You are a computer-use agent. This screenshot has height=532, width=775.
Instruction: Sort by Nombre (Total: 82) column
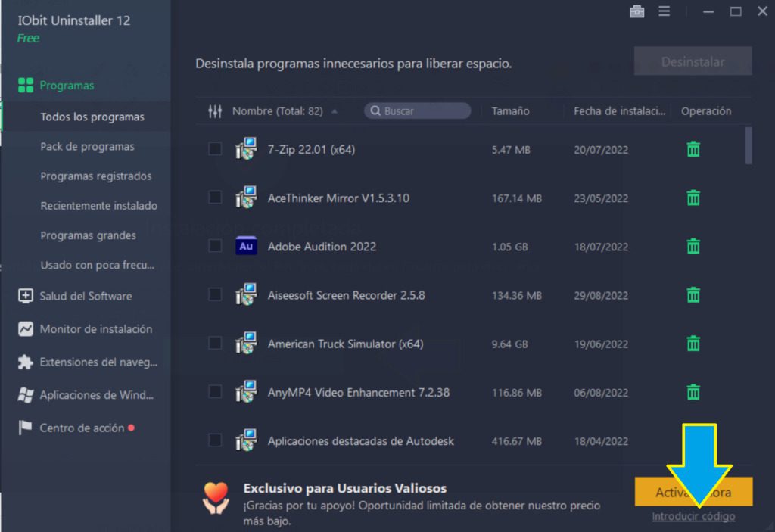point(277,111)
